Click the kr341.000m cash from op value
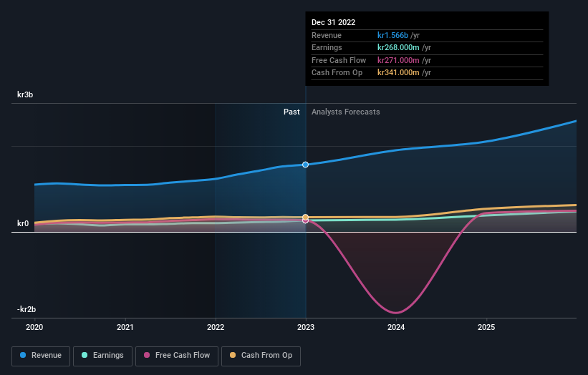The width and height of the screenshot is (588, 375). tap(398, 73)
